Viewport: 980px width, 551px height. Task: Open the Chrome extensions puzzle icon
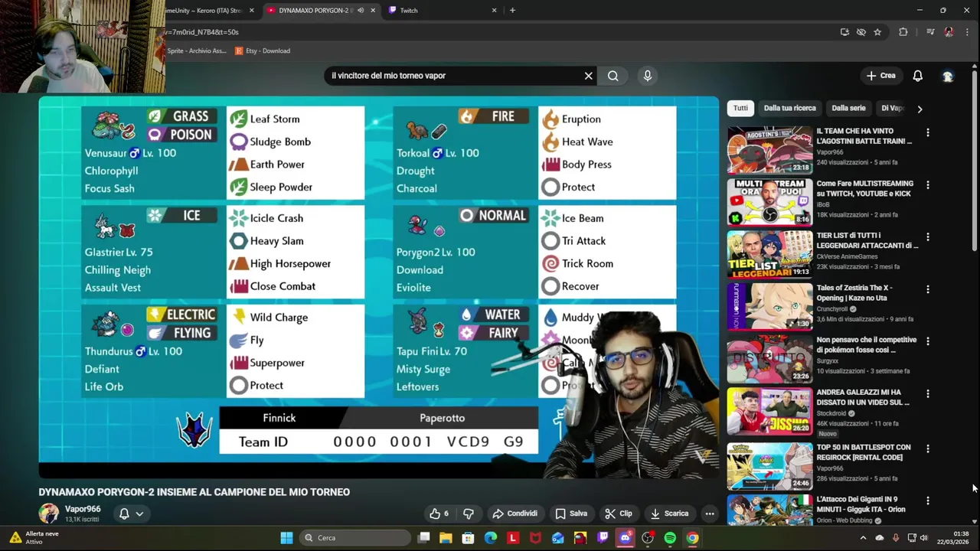903,32
